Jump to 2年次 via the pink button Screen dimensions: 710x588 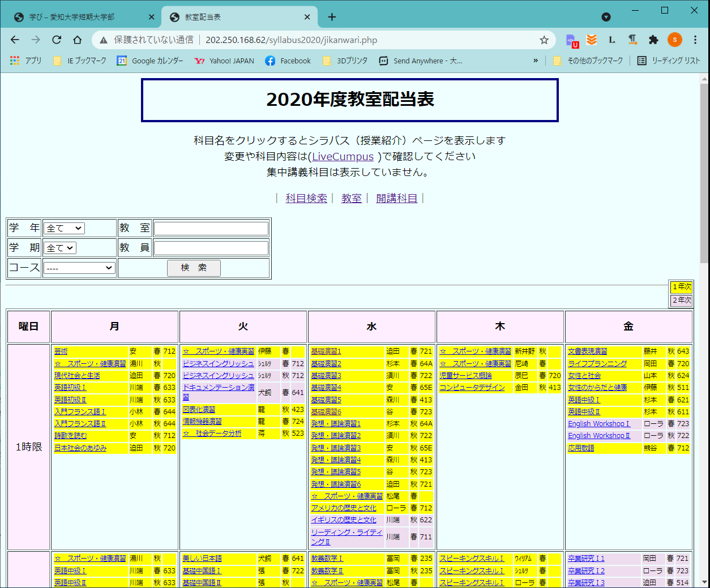click(x=682, y=301)
